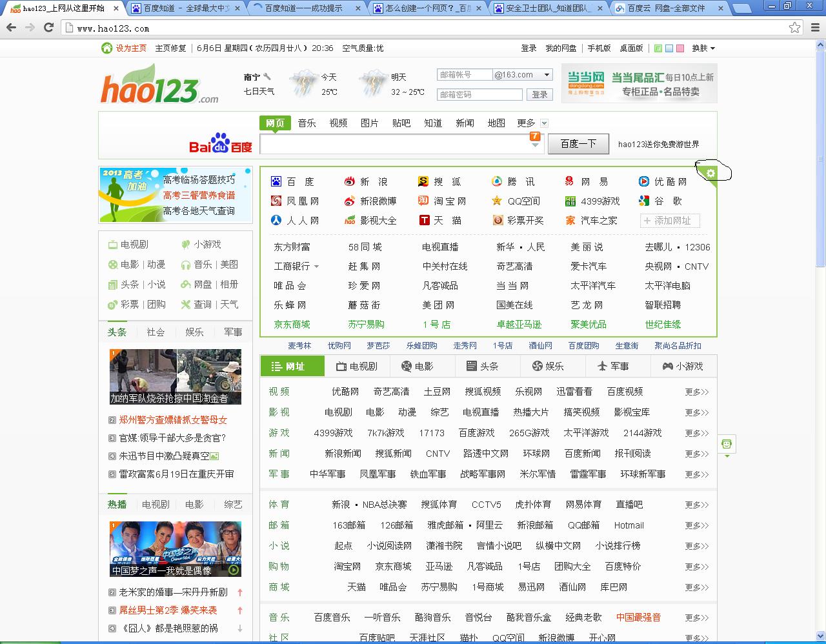Select the 视频 search tab
This screenshot has width=826, height=644.
click(338, 123)
